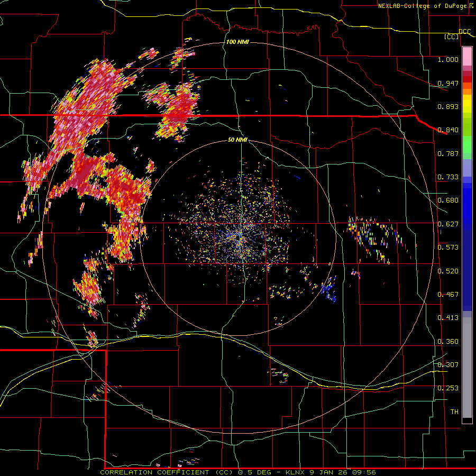This screenshot has height=476, width=476.
Task: Select the 1.000 legend value
Action: tap(448, 59)
